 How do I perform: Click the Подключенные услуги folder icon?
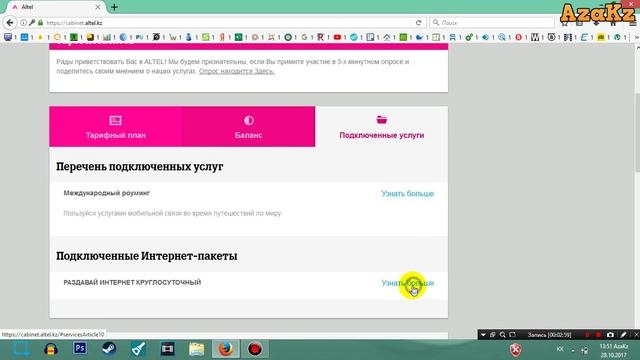tap(382, 120)
